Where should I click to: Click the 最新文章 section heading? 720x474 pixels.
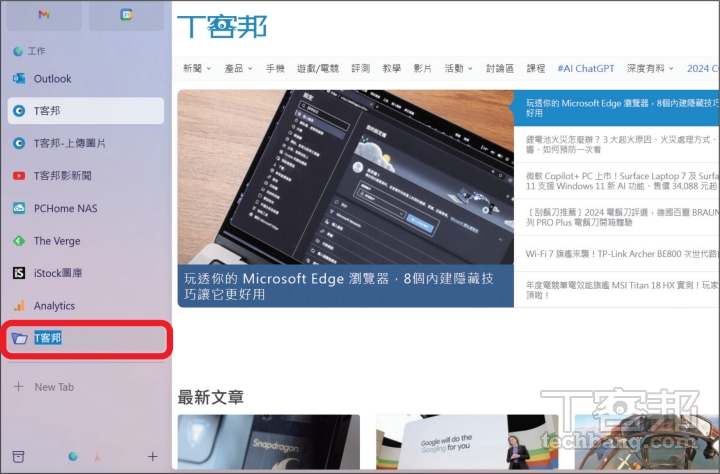click(210, 397)
